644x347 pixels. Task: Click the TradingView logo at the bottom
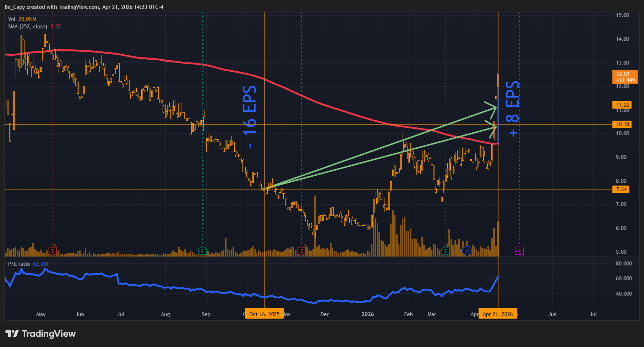point(40,334)
